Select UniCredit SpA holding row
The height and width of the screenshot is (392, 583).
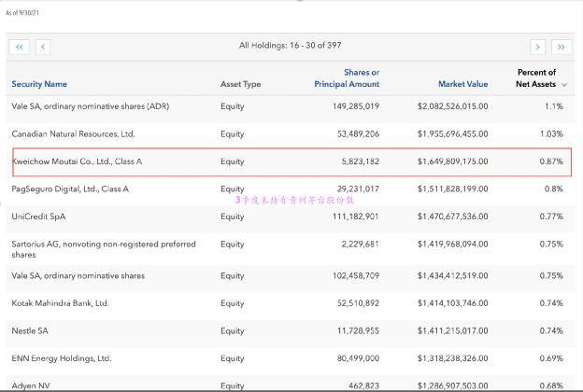(x=291, y=217)
